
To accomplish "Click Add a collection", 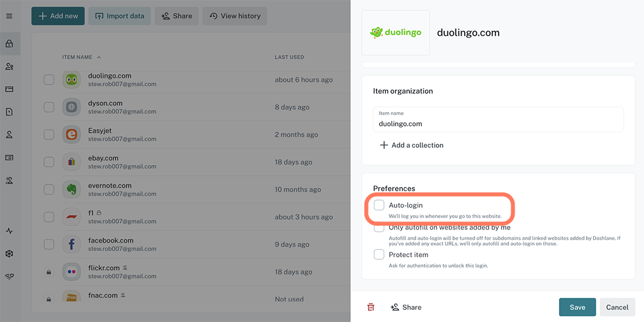I will (412, 145).
